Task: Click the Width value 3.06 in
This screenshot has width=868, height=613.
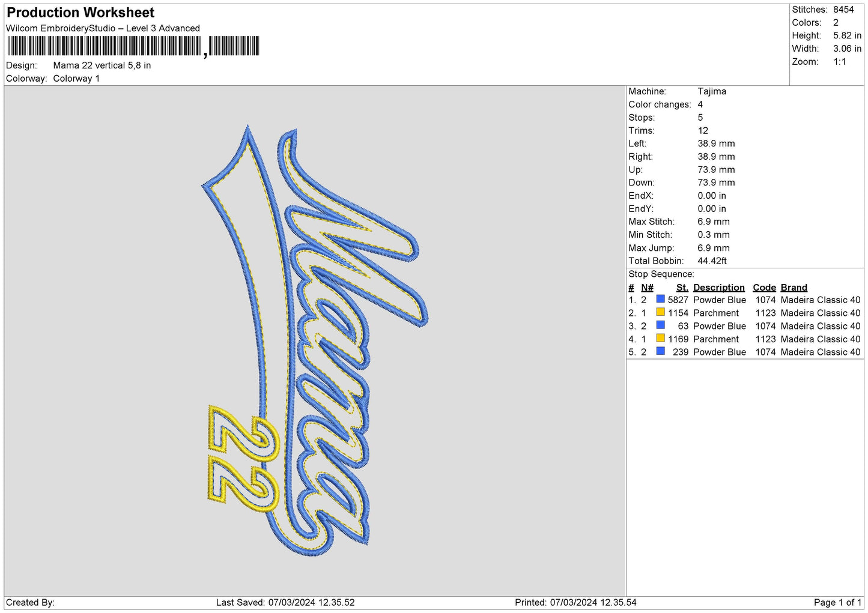Action: pyautogui.click(x=847, y=49)
